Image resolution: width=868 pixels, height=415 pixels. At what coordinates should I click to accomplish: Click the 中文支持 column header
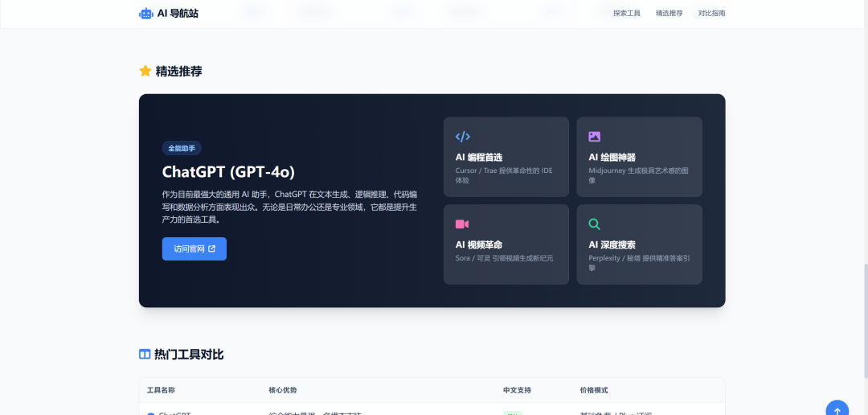pyautogui.click(x=517, y=390)
